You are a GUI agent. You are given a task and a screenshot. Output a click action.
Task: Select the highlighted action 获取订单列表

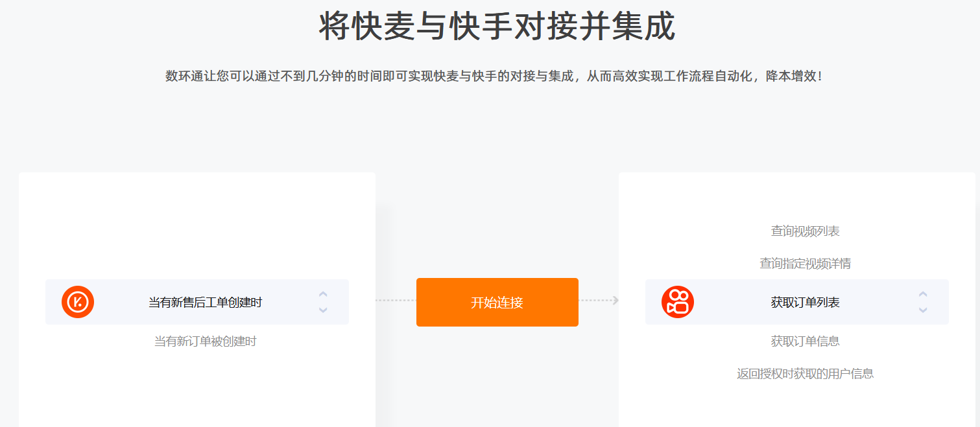click(797, 302)
